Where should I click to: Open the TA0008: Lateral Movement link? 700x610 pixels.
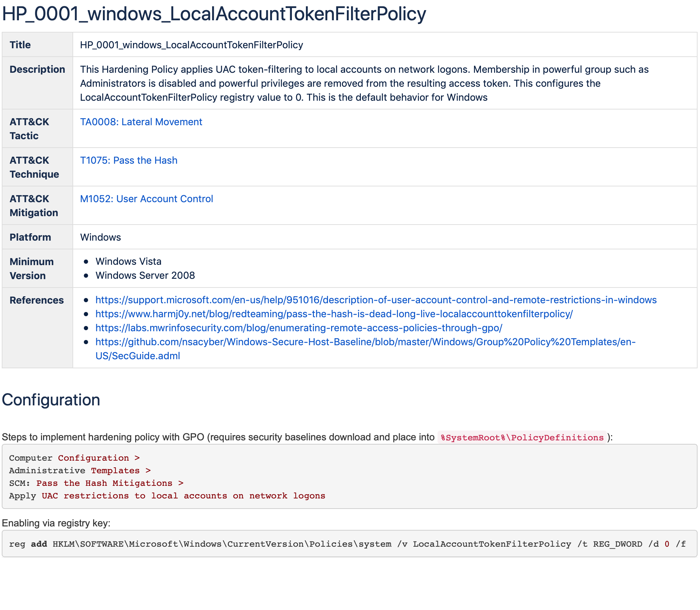141,122
